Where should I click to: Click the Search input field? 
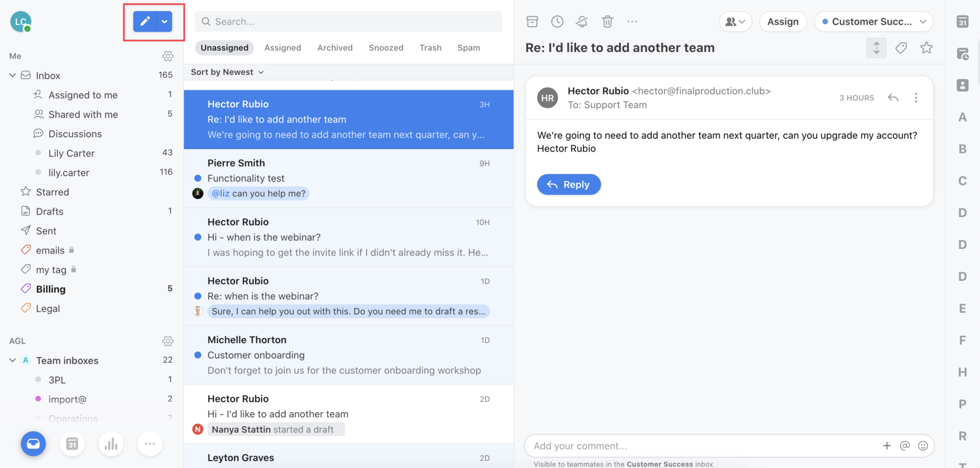pyautogui.click(x=349, y=22)
